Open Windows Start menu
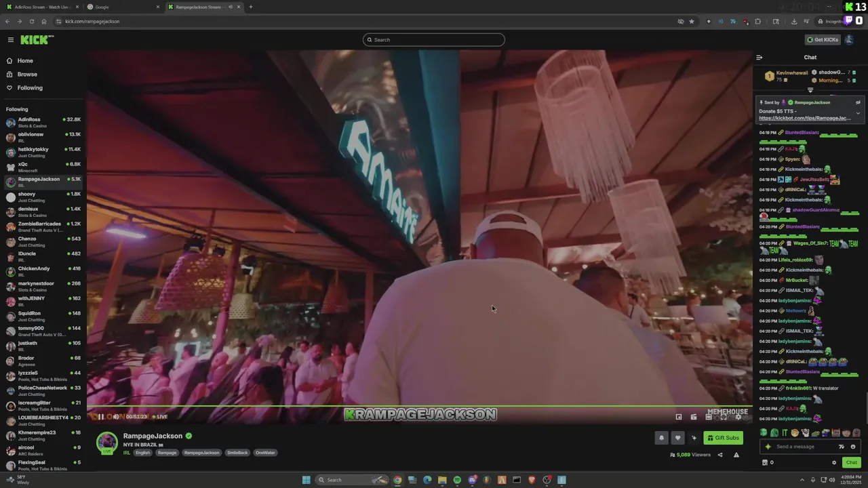Viewport: 868px width, 488px height. (307, 480)
